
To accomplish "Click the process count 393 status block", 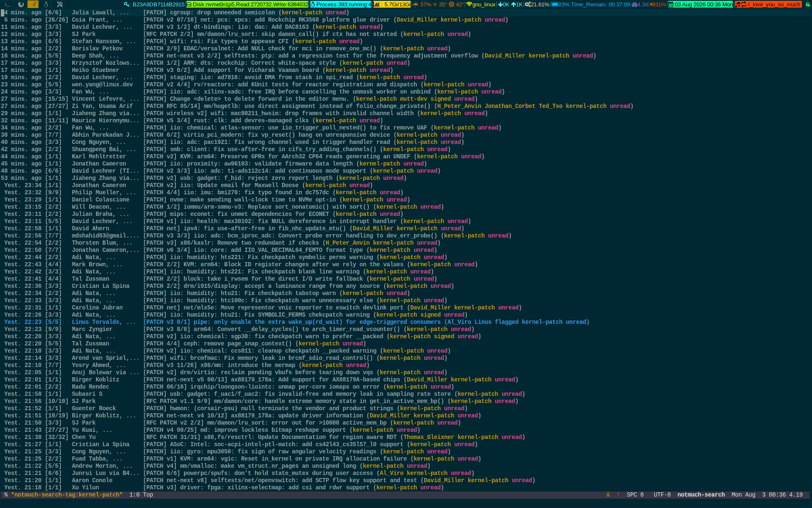I will pyautogui.click(x=341, y=4).
